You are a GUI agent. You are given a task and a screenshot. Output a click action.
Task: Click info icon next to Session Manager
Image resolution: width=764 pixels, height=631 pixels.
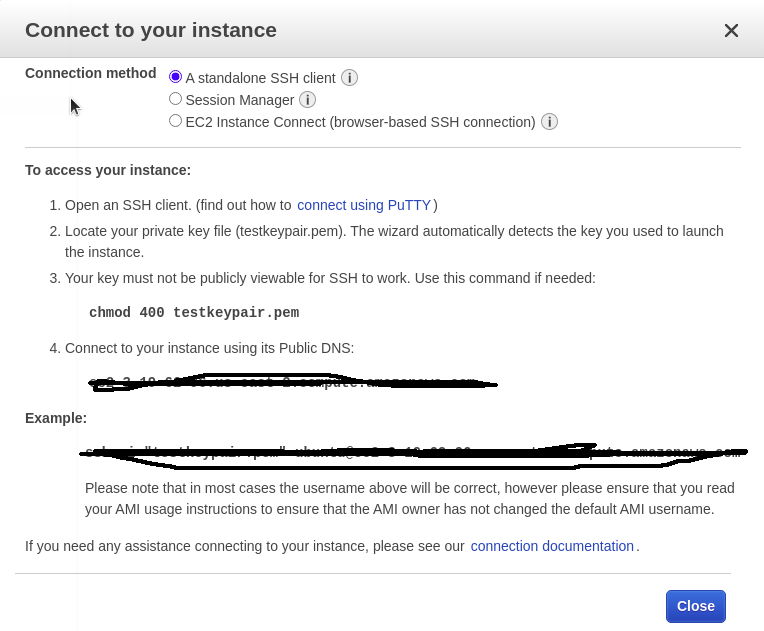307,99
